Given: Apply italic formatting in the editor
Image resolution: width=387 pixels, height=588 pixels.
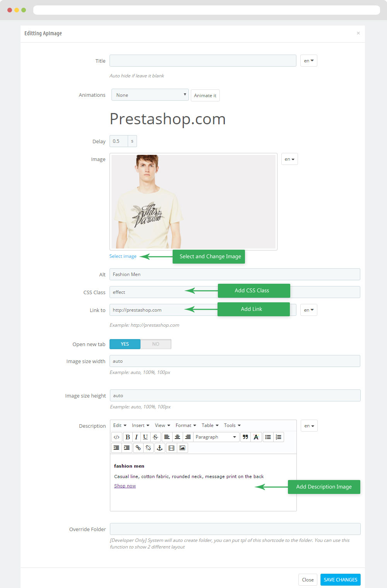Looking at the screenshot, I should click(136, 437).
